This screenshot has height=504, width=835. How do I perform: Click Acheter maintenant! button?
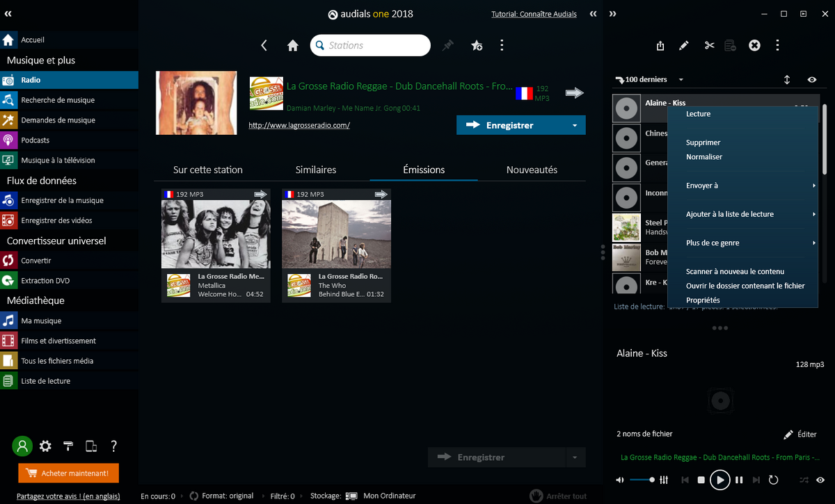(x=68, y=473)
